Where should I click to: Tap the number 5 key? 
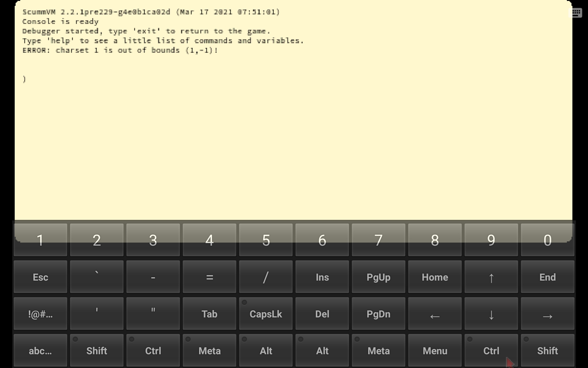pyautogui.click(x=266, y=240)
